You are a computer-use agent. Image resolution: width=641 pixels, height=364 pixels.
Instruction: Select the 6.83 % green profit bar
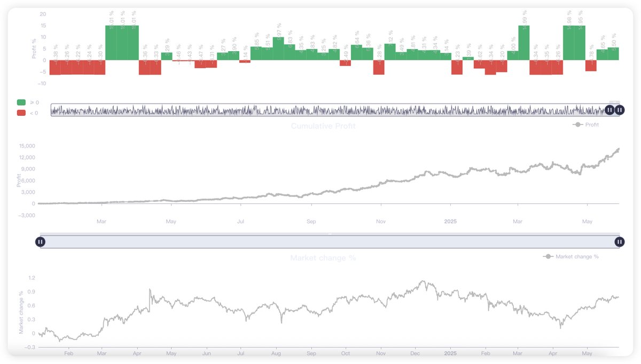290,52
